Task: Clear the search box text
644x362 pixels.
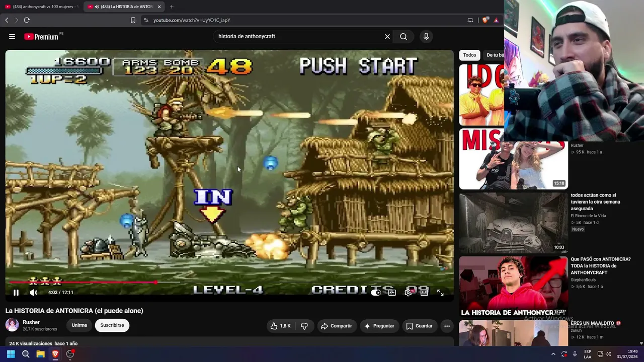Action: 387,36
